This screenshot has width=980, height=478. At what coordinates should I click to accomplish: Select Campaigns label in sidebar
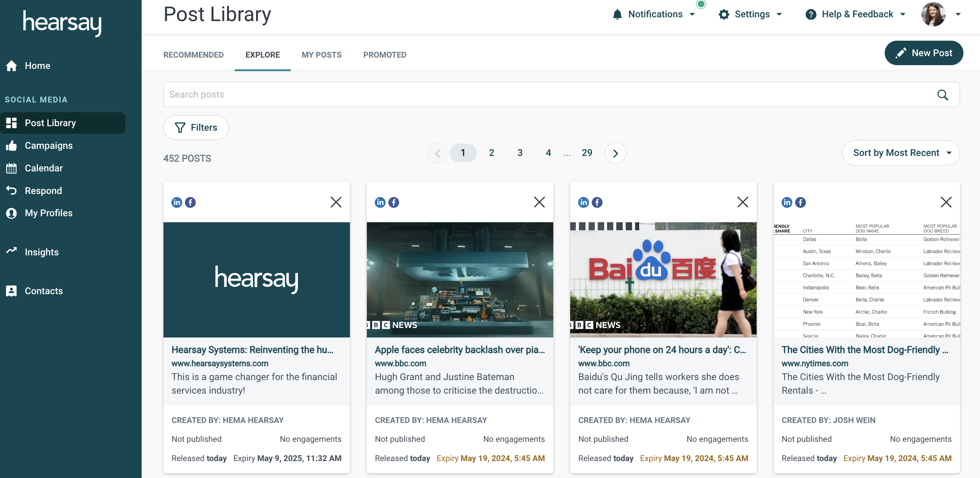49,145
